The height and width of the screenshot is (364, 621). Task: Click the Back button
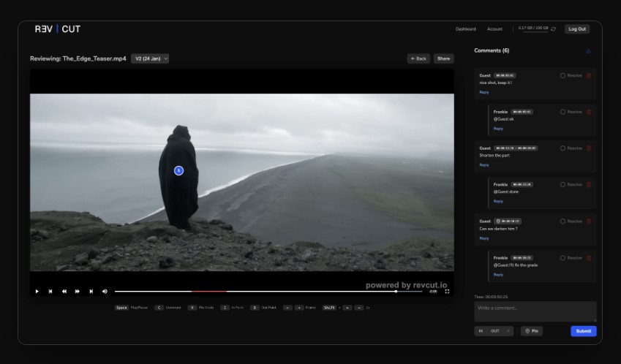click(418, 58)
